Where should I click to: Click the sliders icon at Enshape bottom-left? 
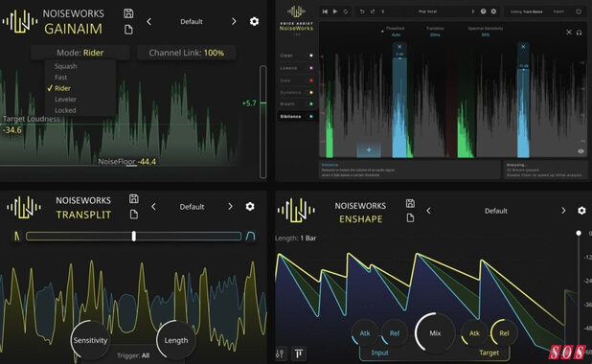coord(280,353)
